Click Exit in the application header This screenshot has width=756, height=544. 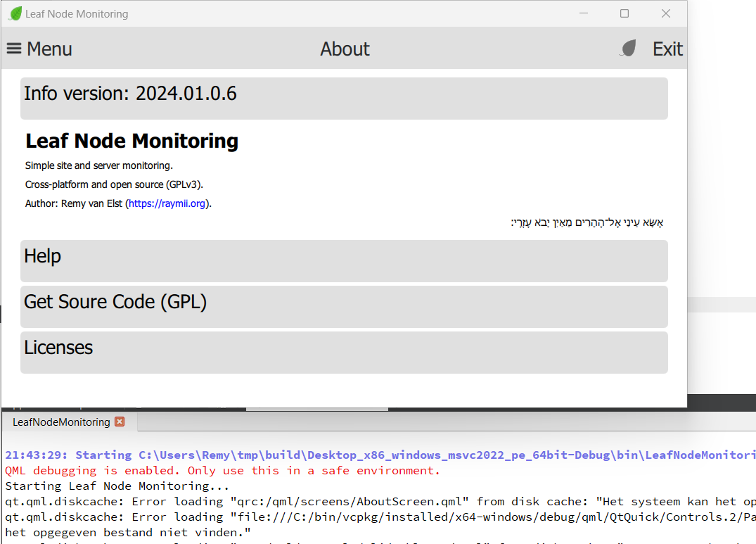click(x=667, y=48)
